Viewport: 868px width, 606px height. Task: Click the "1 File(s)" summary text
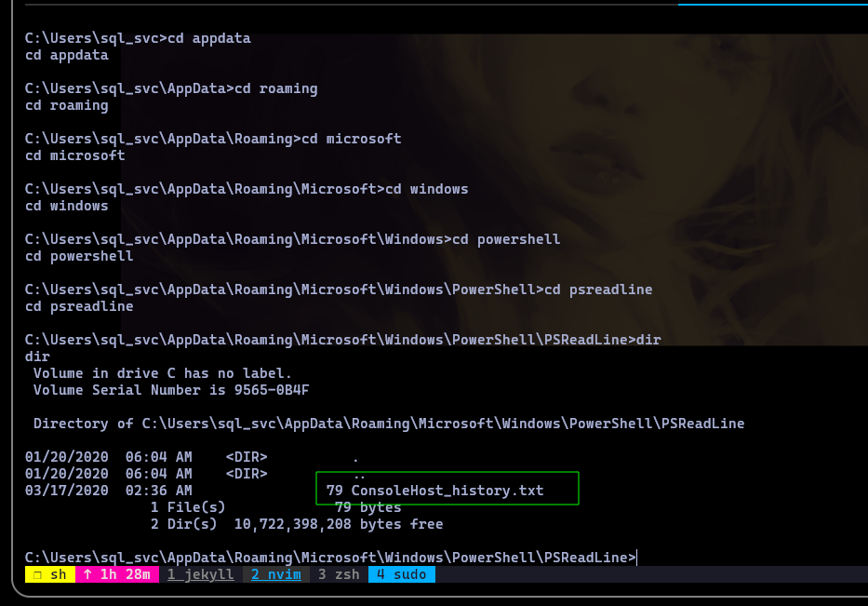point(188,507)
